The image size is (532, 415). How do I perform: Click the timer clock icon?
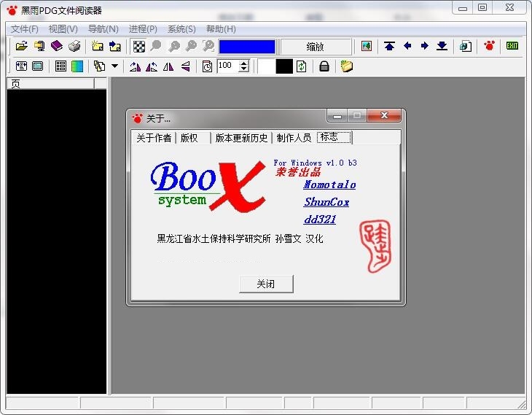coord(207,66)
